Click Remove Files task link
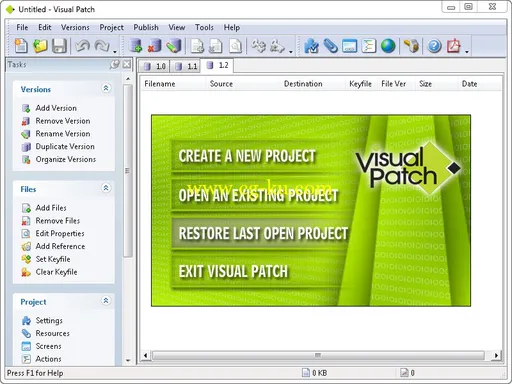The height and width of the screenshot is (384, 512). click(x=58, y=221)
